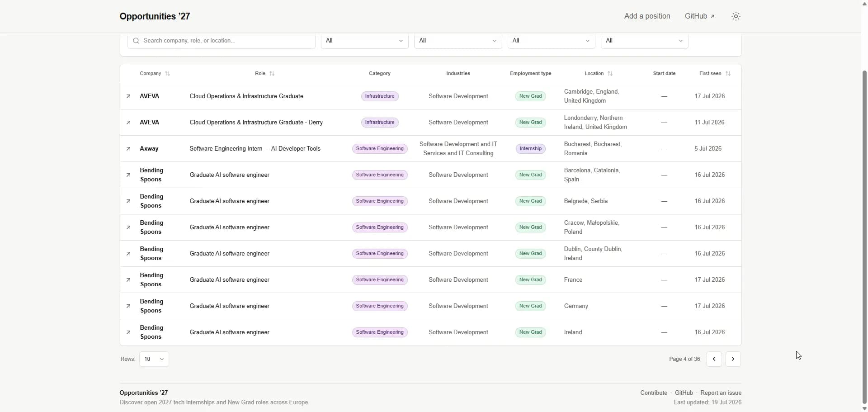The width and height of the screenshot is (868, 412).
Task: Click the Add a position link
Action: click(647, 16)
